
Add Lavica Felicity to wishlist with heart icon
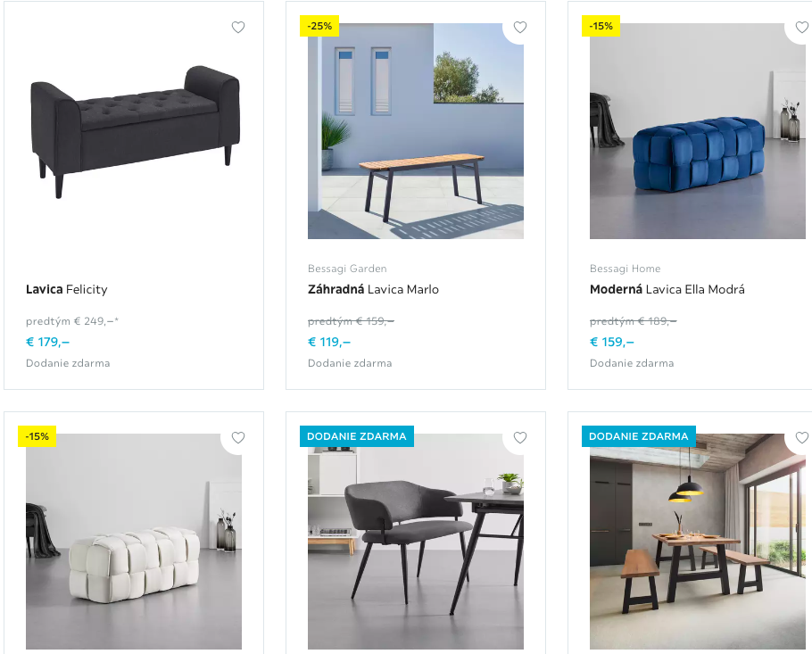238,27
